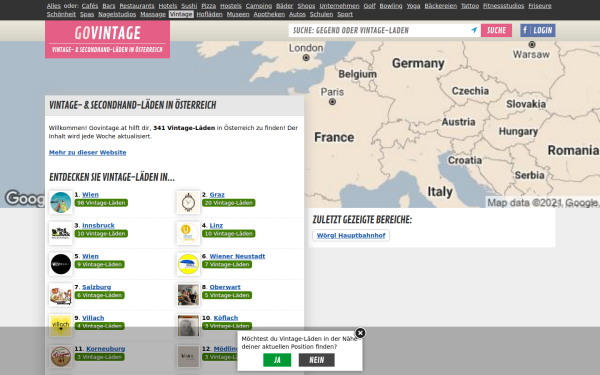
Task: Open the Friseure category
Action: [x=540, y=6]
